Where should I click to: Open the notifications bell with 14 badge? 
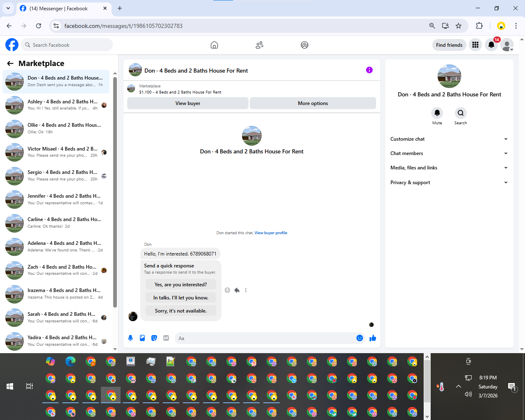coord(491,45)
